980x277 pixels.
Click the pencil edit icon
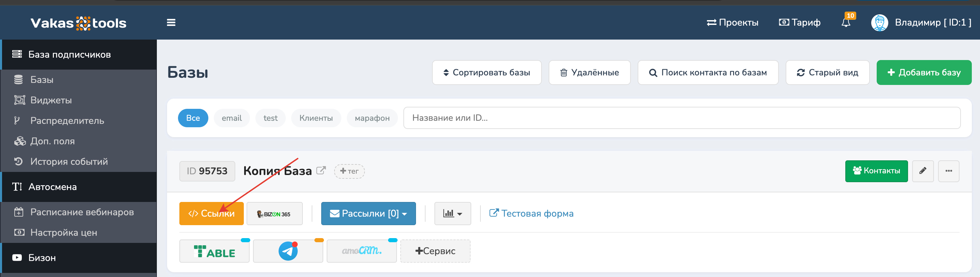pyautogui.click(x=923, y=171)
